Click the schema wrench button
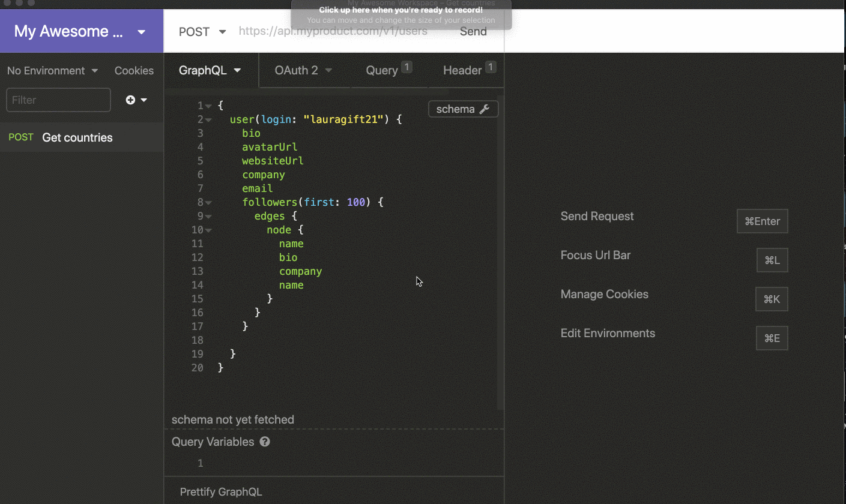Image resolution: width=846 pixels, height=504 pixels. pyautogui.click(x=463, y=109)
